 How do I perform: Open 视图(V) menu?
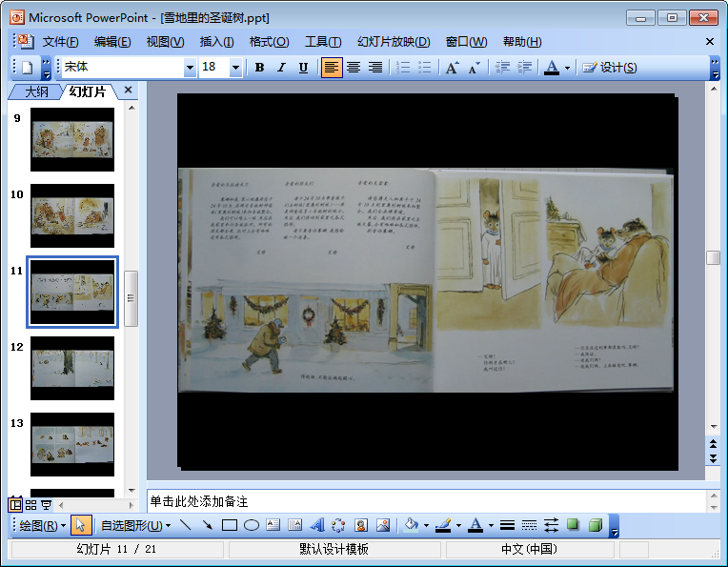click(x=165, y=42)
